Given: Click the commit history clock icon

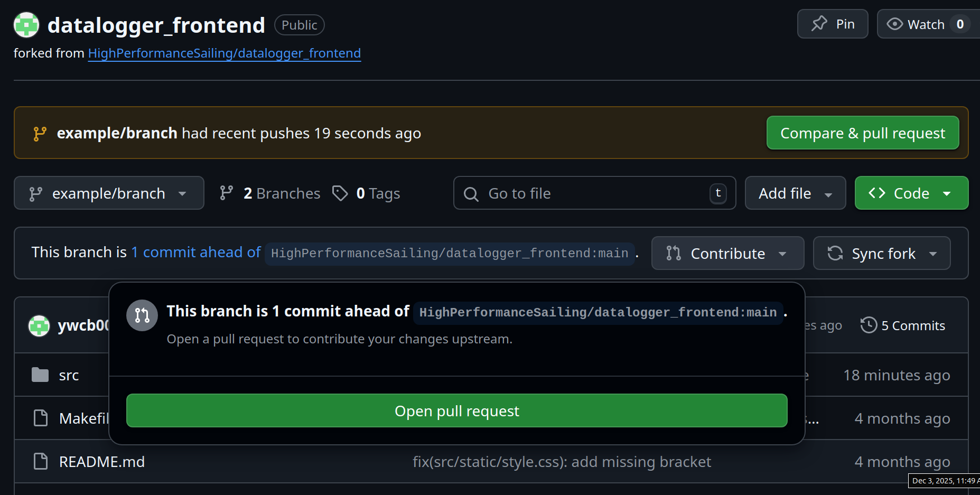Looking at the screenshot, I should click(x=869, y=325).
